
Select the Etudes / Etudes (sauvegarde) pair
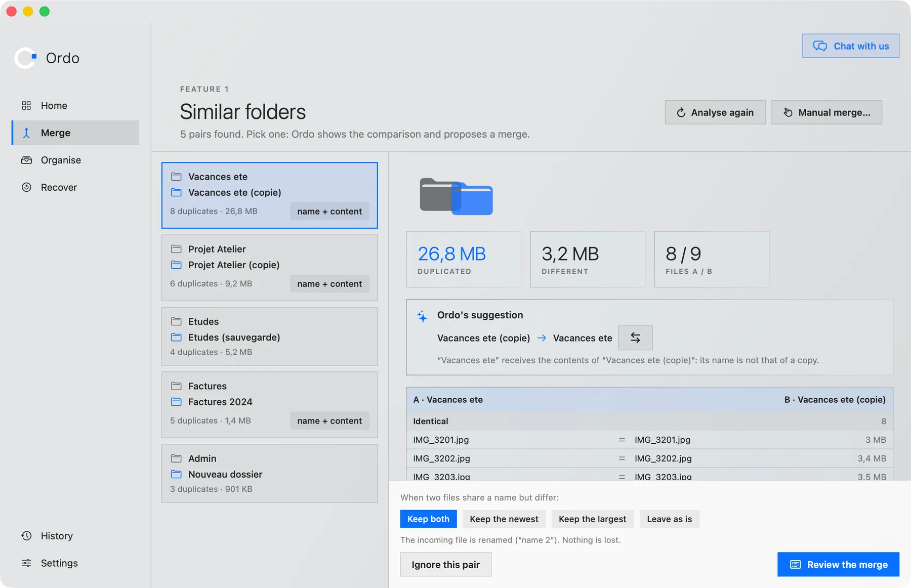coord(270,337)
